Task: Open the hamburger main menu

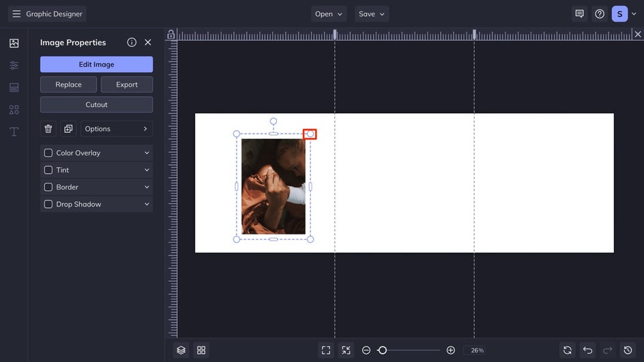Action: click(16, 14)
